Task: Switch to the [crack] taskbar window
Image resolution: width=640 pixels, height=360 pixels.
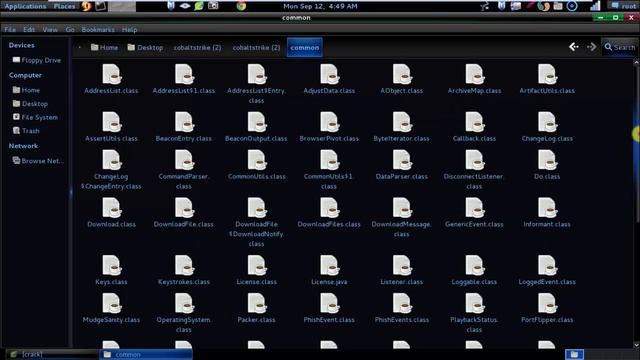Action: coord(51,354)
